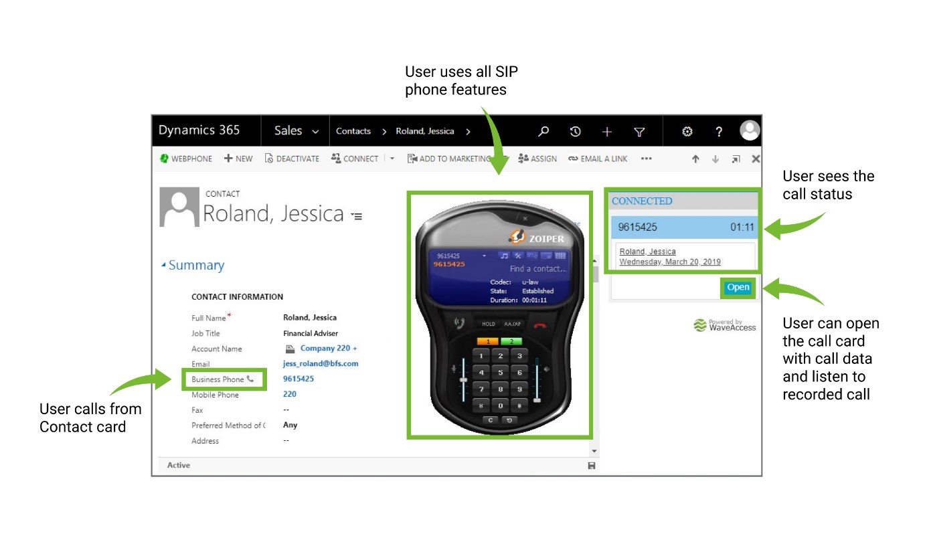The height and width of the screenshot is (560, 929).
Task: Click Zoiper speaker volume slider
Action: coord(536,380)
